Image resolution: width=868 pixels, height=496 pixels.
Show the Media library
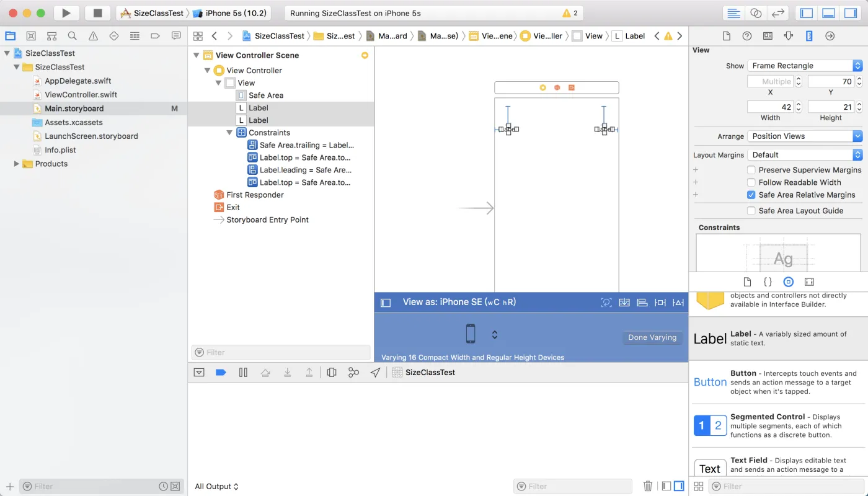tap(809, 281)
